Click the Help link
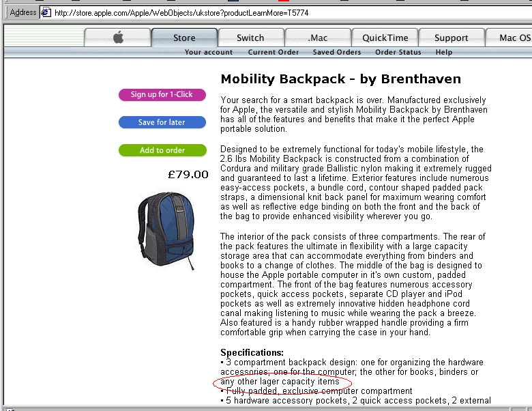This screenshot has width=532, height=411. [443, 52]
